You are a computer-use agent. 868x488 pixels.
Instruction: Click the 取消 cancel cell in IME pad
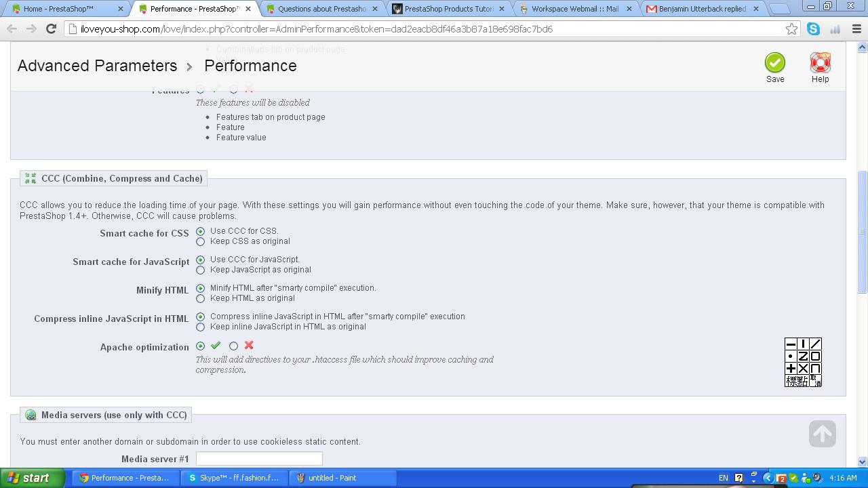[815, 381]
